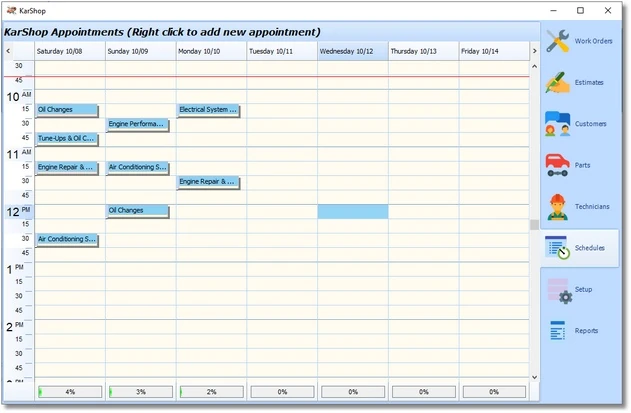Image resolution: width=631 pixels, height=413 pixels.
Task: Click Monday's 2% capacity progress bar
Action: [x=212, y=392]
